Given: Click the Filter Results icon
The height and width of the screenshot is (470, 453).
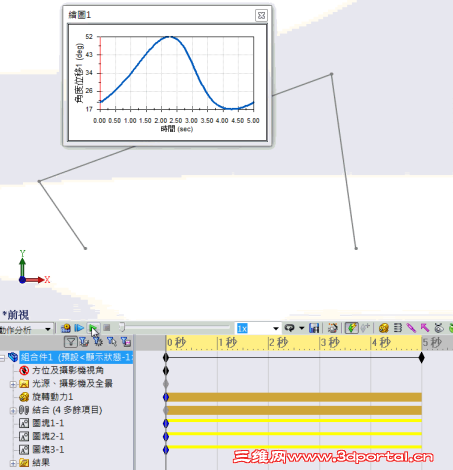Looking at the screenshot, I should click(x=126, y=342).
